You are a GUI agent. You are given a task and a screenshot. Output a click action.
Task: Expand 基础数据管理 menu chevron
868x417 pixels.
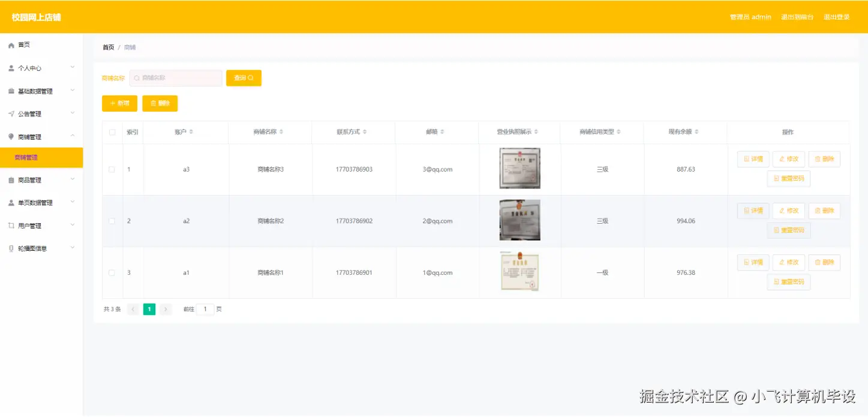coord(73,91)
